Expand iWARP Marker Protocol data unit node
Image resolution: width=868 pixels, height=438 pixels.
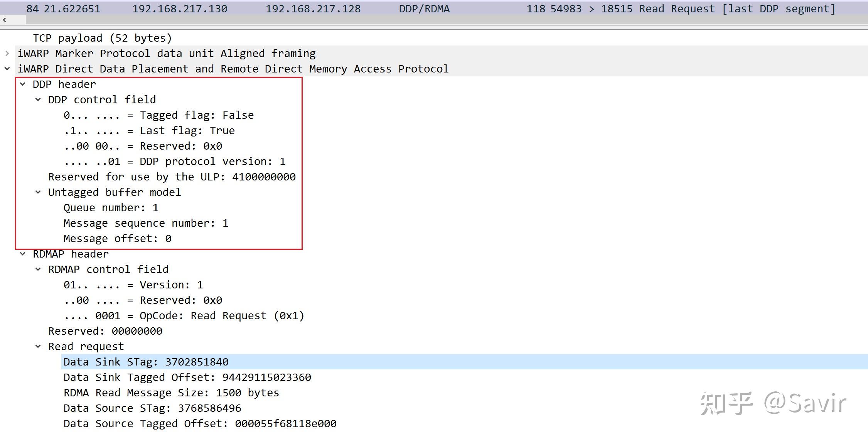click(7, 54)
